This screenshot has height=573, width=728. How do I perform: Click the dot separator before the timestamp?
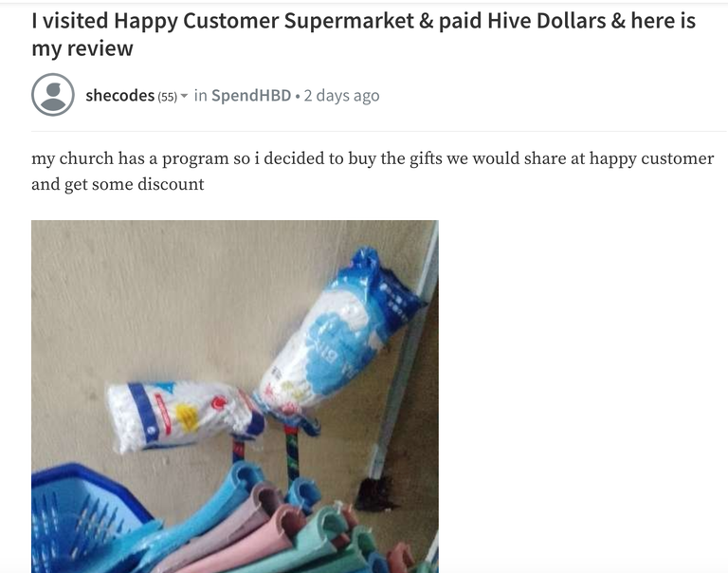coord(297,96)
